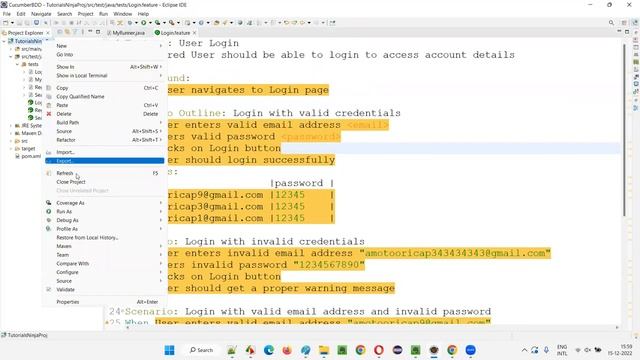Screen dimensions: 640x360
Task: Open the New wizard dropdown arrow
Action: tap(12, 23)
